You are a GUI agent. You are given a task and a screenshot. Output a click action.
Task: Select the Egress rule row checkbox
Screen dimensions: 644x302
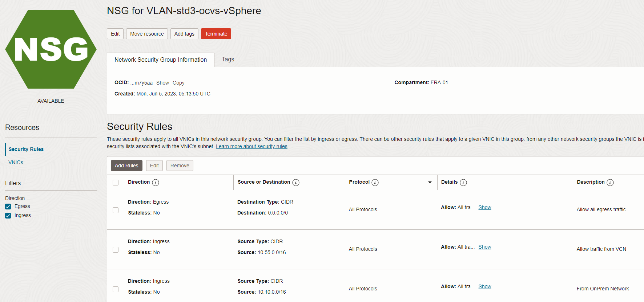pos(116,210)
